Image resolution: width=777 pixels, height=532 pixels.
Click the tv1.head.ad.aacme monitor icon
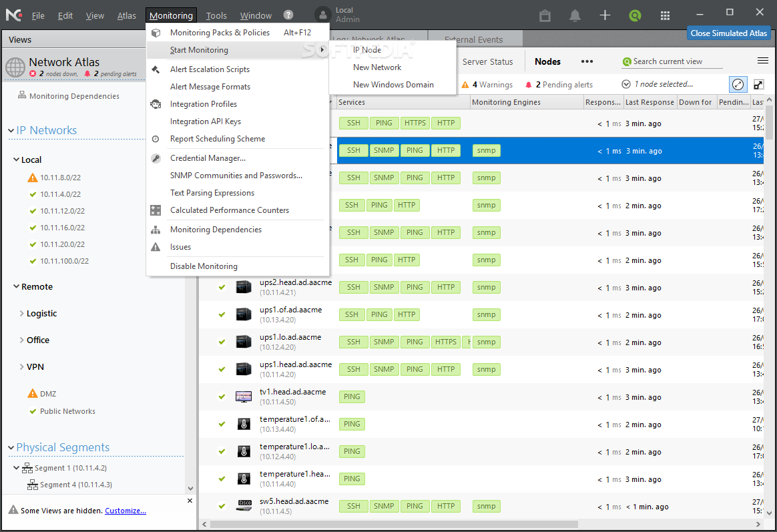[x=243, y=396]
